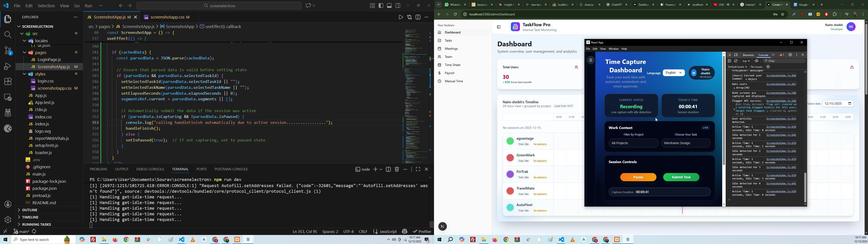Kill terminal with the trash icon
The image size is (868, 244).
pos(397,169)
